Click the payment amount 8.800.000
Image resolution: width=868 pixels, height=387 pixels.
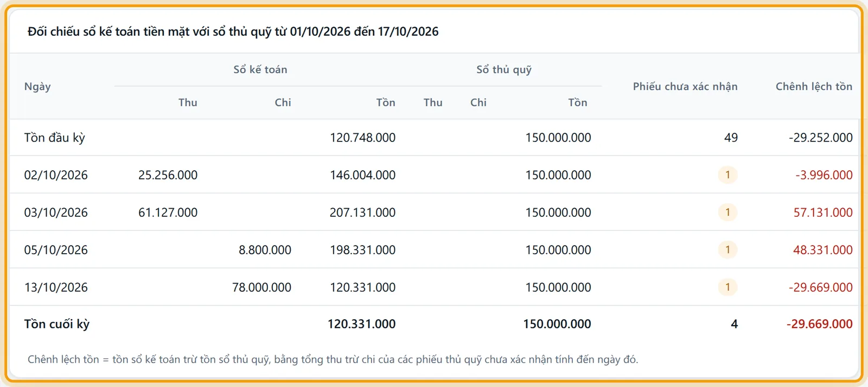click(265, 250)
